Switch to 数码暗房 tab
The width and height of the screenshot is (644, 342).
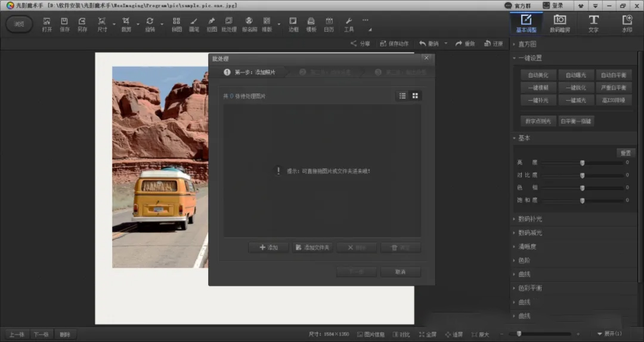pos(560,23)
